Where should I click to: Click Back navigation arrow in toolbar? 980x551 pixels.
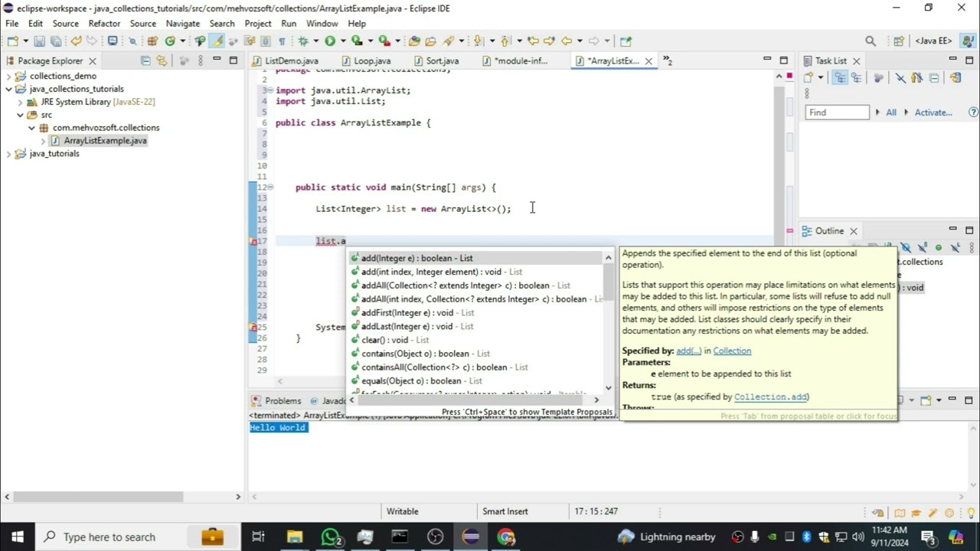(x=566, y=41)
